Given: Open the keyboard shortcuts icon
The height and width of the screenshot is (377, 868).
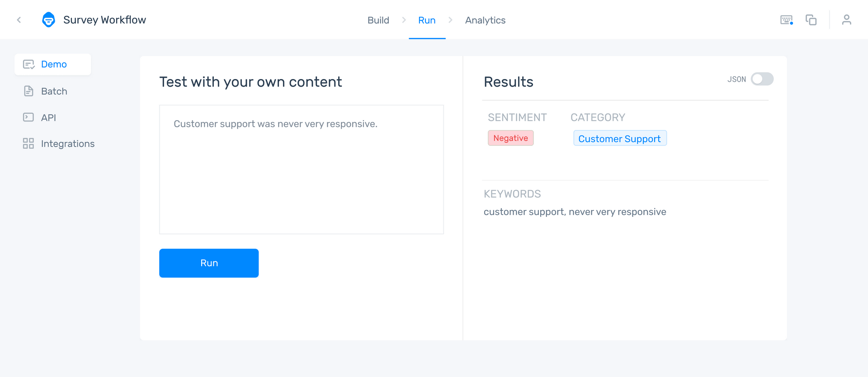Looking at the screenshot, I should pyautogui.click(x=786, y=20).
